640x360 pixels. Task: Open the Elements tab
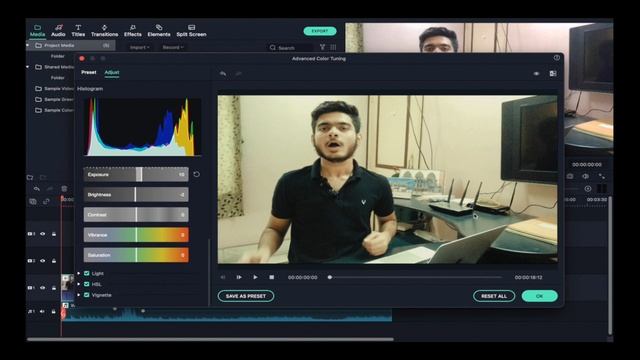point(159,31)
